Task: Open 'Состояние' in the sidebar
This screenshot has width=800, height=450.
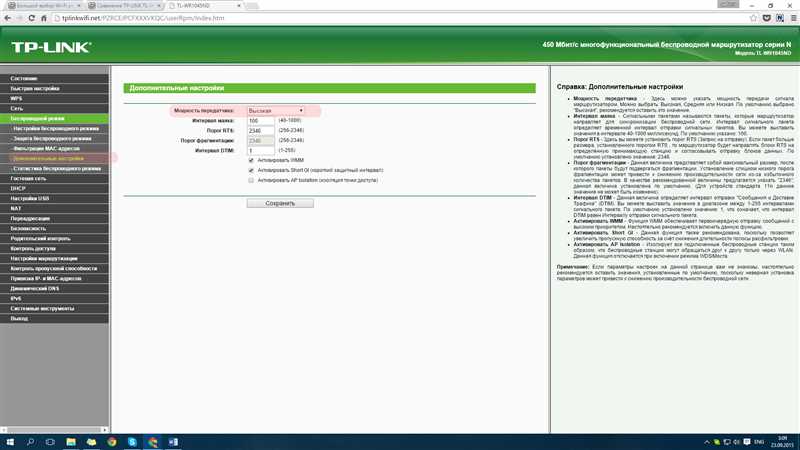Action: click(55, 79)
